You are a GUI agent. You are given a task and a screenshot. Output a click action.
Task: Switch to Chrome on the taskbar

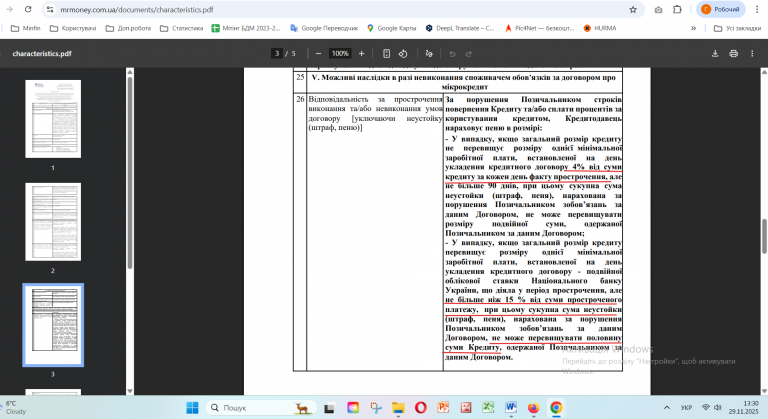556,408
